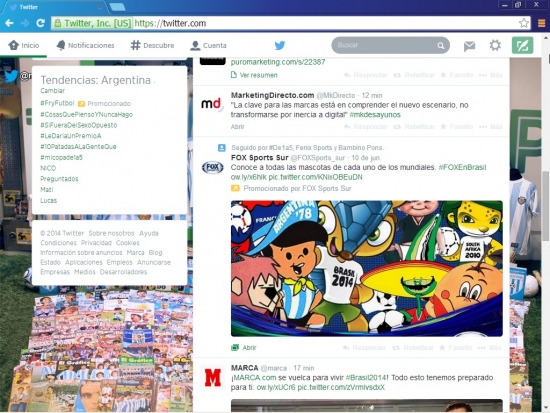Open the #Brasil2014 hashtag
This screenshot has height=413, width=550.
[x=366, y=378]
